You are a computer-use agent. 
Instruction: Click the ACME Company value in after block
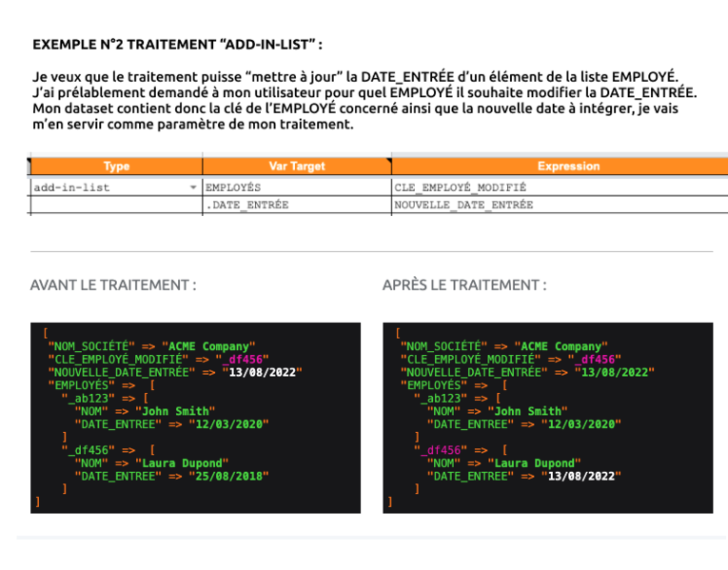point(561,346)
